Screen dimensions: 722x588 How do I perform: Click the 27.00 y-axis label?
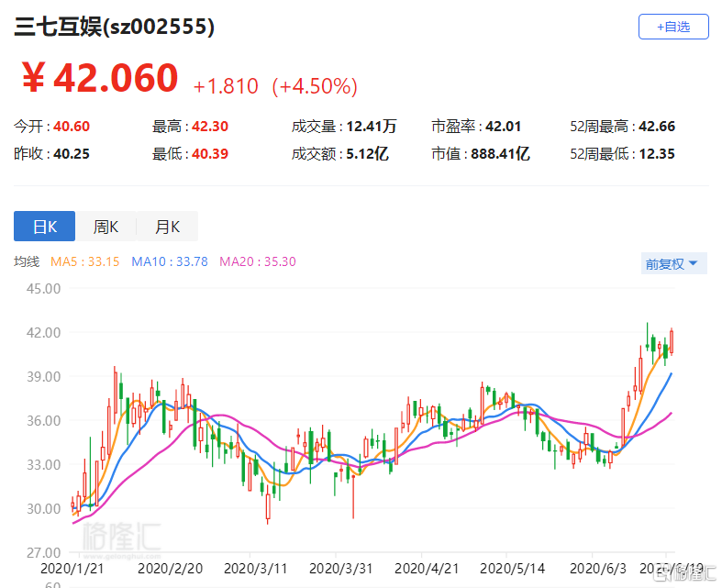tap(43, 552)
